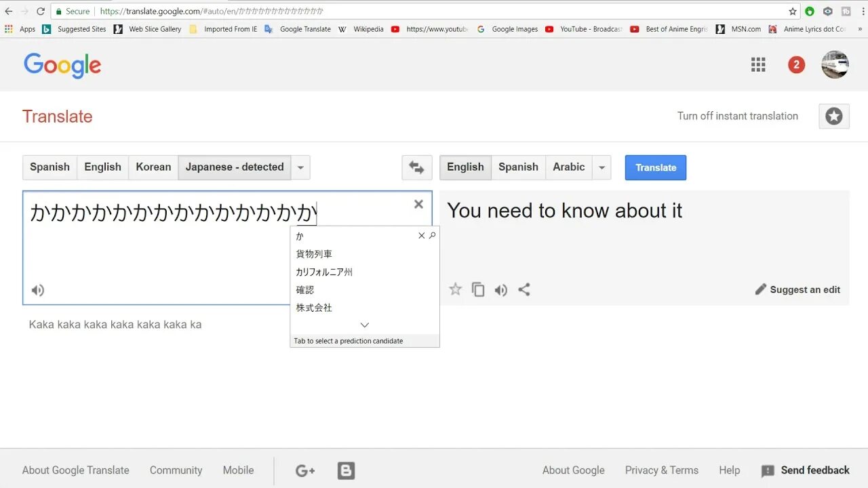Open the target language dropdown arrow
The width and height of the screenshot is (868, 488).
pyautogui.click(x=601, y=167)
